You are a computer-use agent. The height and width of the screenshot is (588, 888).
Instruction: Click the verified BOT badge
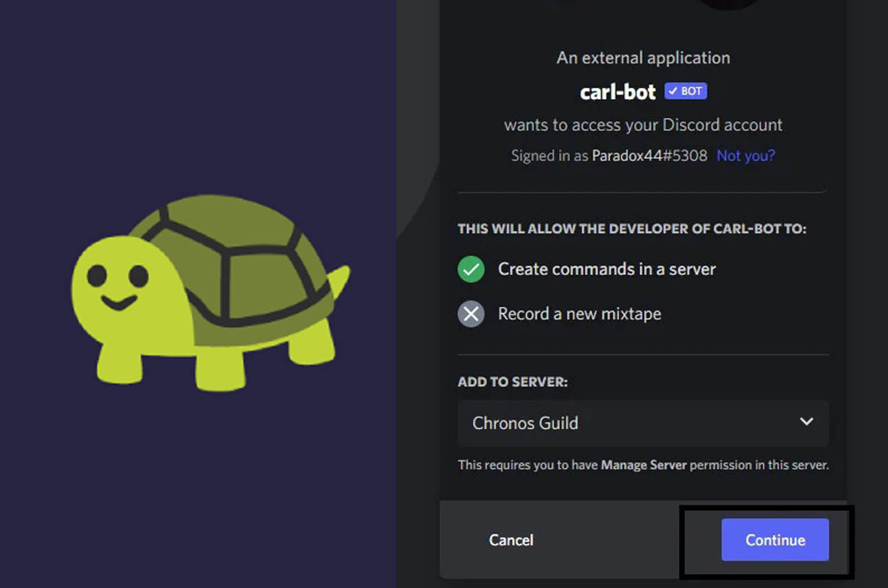click(686, 91)
